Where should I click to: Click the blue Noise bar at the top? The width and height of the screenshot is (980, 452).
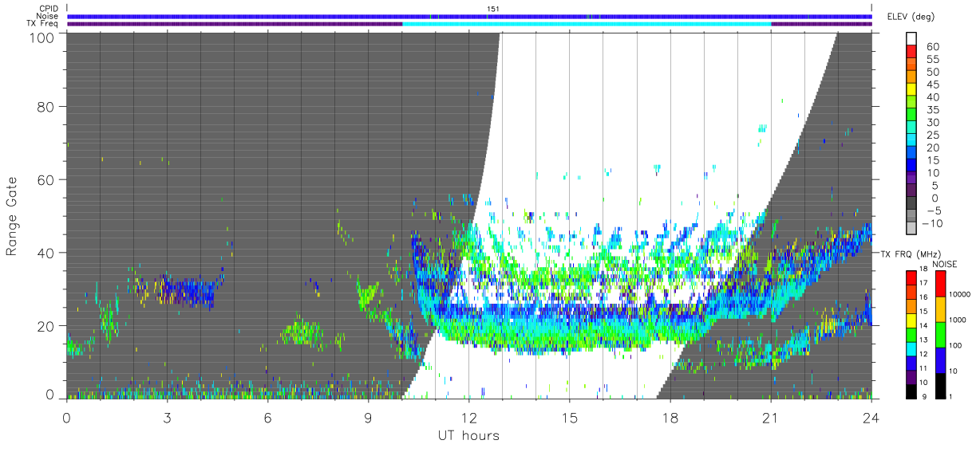tap(468, 16)
